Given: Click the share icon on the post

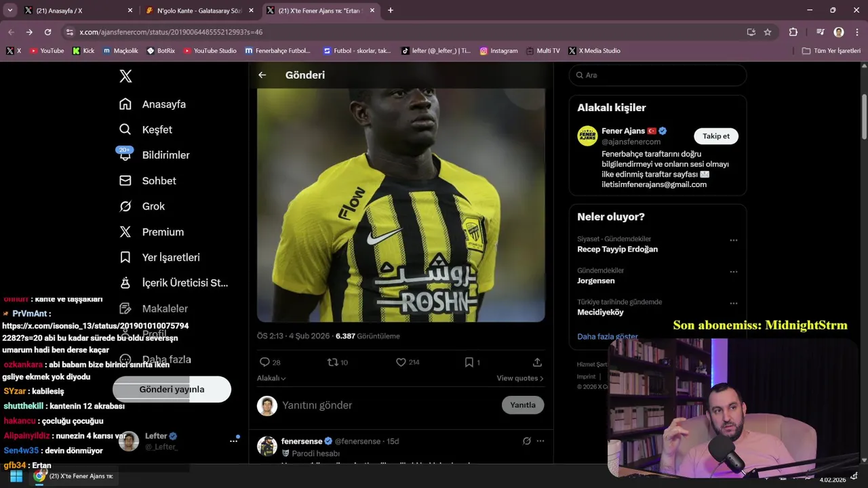Looking at the screenshot, I should [x=537, y=362].
